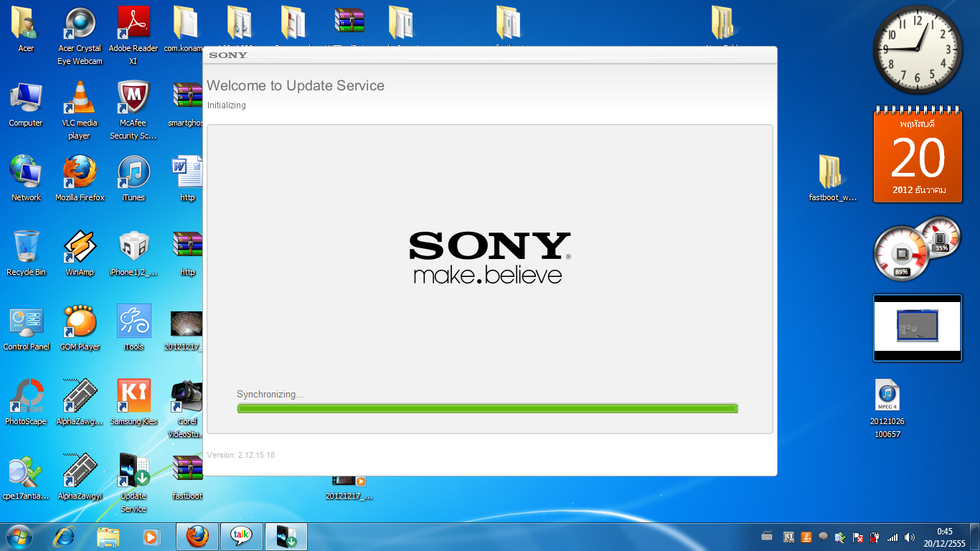Screen dimensions: 980x551
Task: Click the Java update tray icon
Action: click(x=806, y=537)
